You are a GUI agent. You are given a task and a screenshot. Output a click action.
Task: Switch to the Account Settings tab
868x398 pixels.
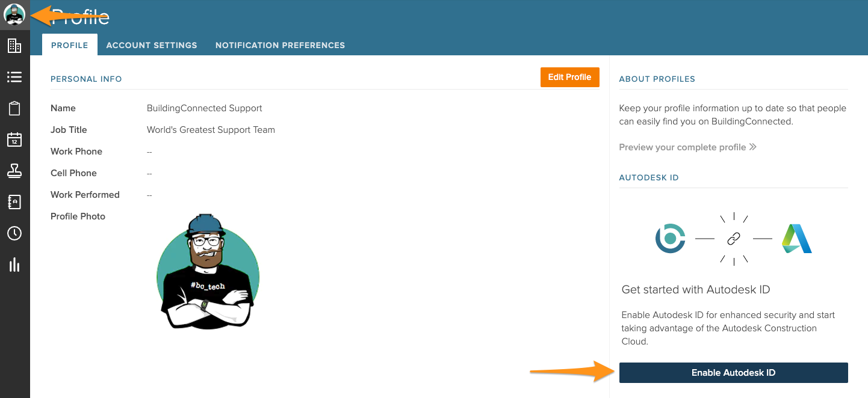click(x=152, y=45)
